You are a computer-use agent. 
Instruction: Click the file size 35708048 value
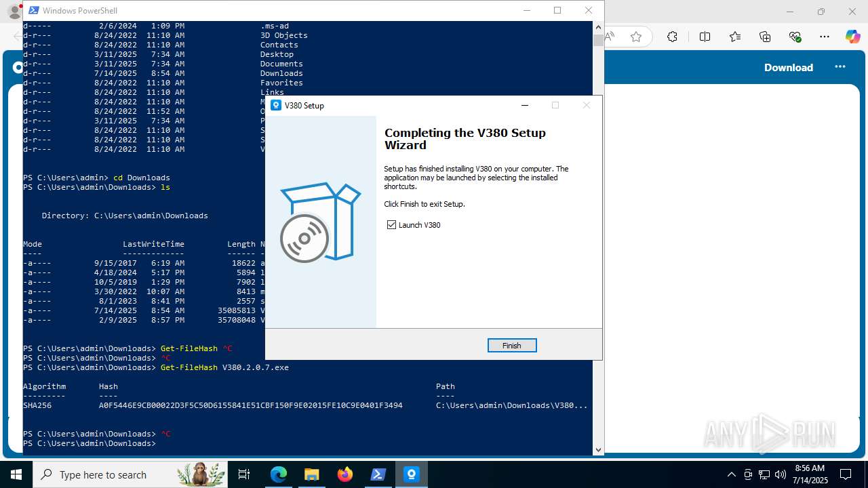pos(237,320)
